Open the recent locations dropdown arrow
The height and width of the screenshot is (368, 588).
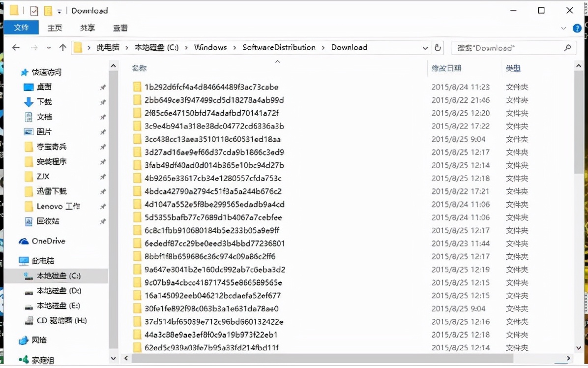48,48
